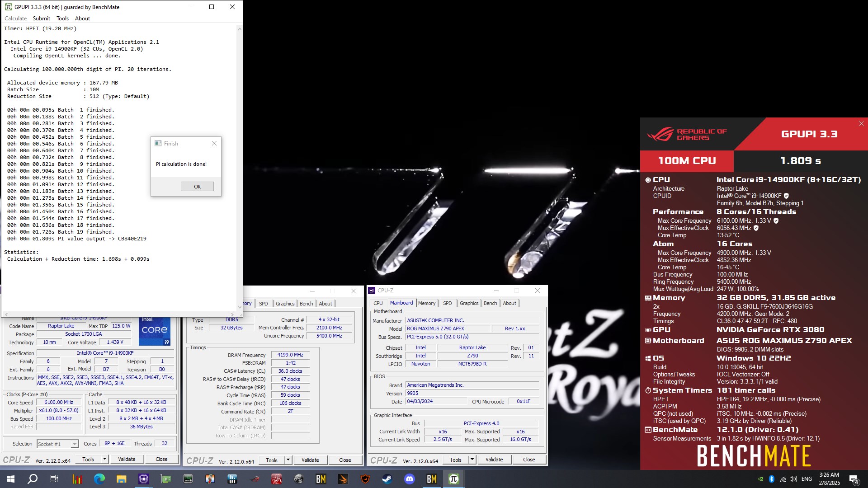
Task: Switch to CPU-Z purple chip taskbar icon
Action: 143,479
